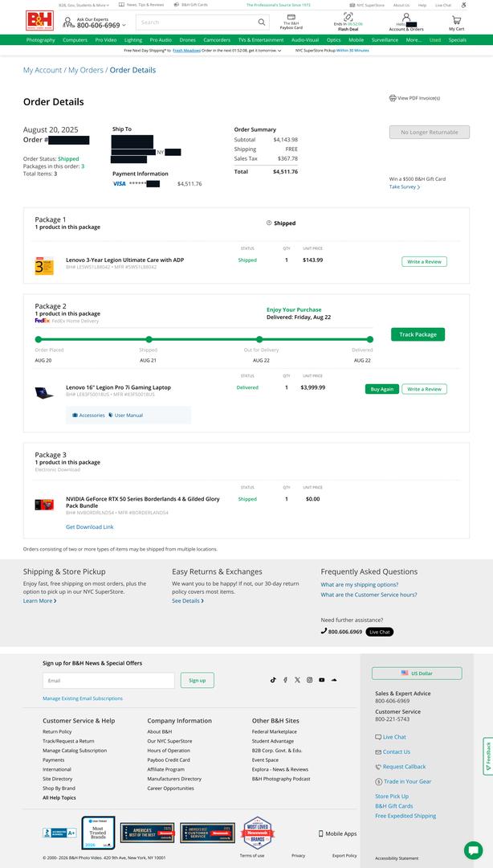Click the search magnifier icon
This screenshot has height=868, width=493.
[x=261, y=23]
